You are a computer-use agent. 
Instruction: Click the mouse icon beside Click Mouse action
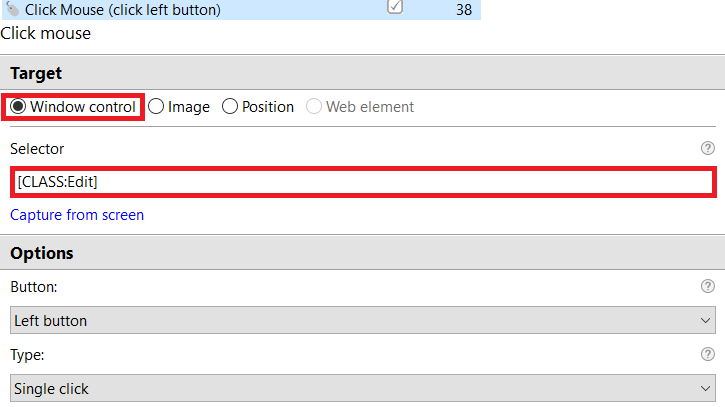pyautogui.click(x=12, y=8)
